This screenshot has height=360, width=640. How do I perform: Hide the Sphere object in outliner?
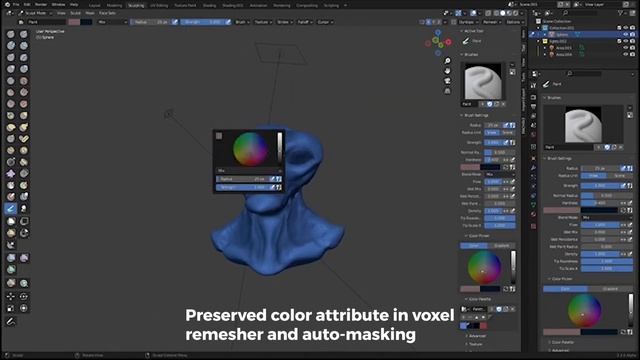[x=625, y=35]
